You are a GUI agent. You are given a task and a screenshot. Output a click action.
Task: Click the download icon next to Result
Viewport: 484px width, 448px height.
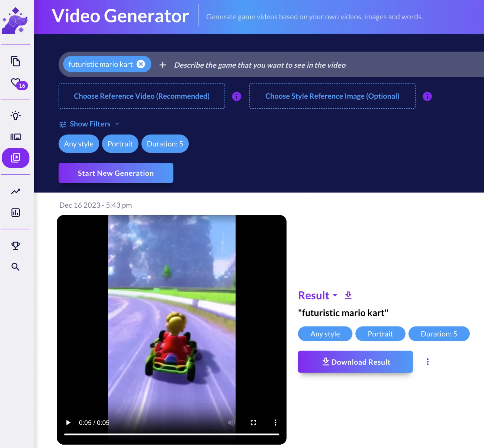[348, 295]
